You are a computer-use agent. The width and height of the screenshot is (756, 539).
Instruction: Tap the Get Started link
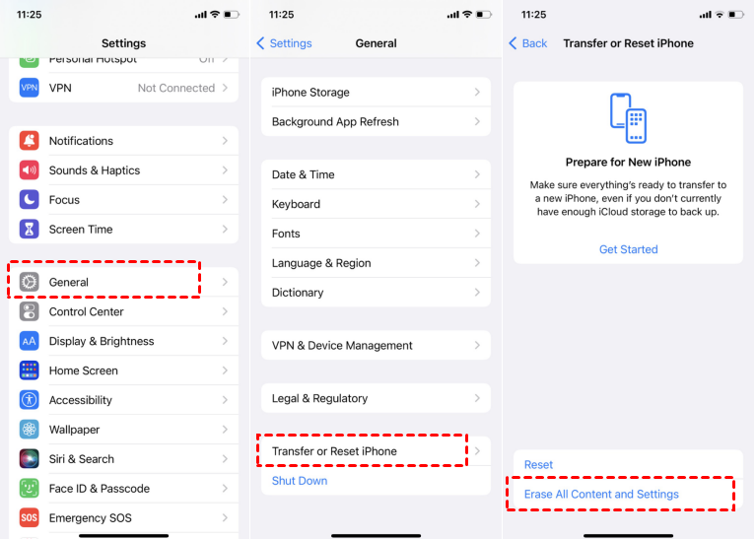pyautogui.click(x=628, y=249)
